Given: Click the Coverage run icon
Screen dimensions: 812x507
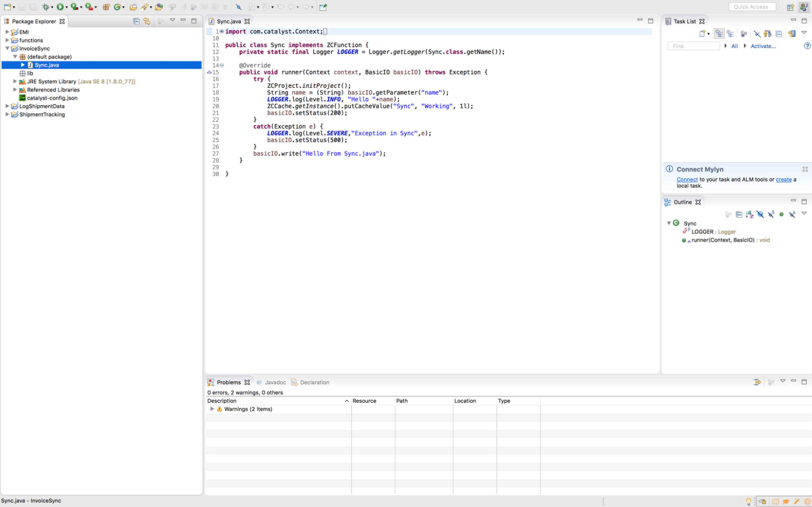Looking at the screenshot, I should pos(74,7).
